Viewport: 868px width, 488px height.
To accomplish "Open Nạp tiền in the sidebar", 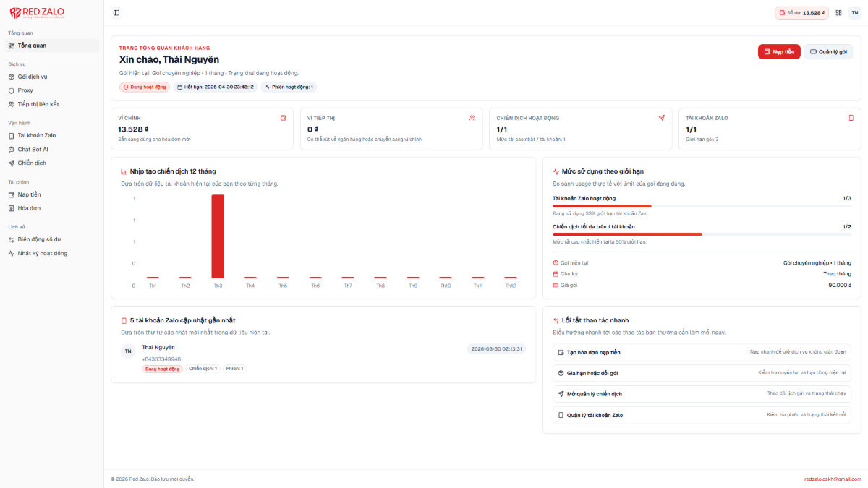I will point(51,194).
